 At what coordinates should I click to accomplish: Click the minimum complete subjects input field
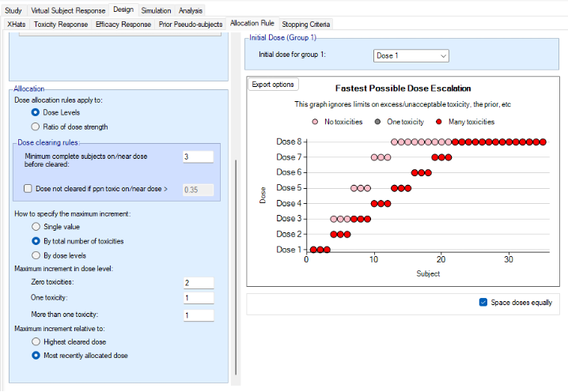click(197, 156)
